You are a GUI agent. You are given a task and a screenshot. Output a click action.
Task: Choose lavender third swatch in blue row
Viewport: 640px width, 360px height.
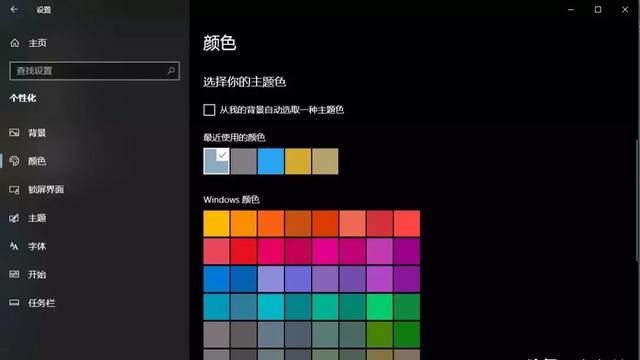pos(271,279)
